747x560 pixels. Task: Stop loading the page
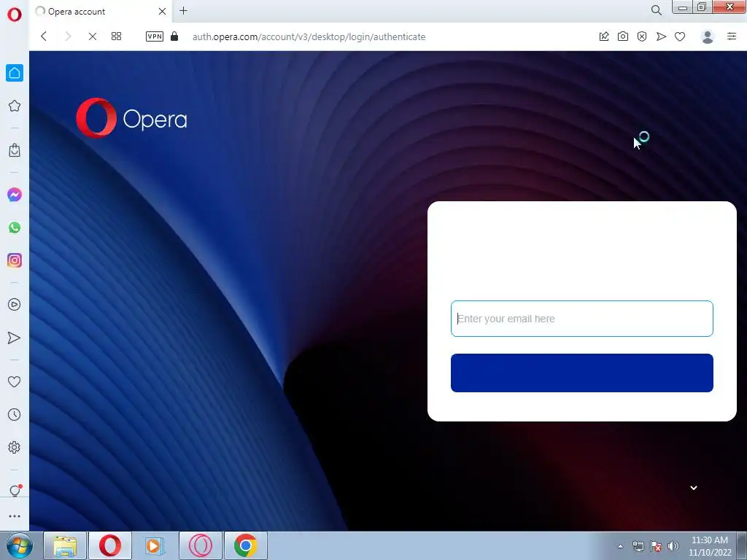point(93,36)
